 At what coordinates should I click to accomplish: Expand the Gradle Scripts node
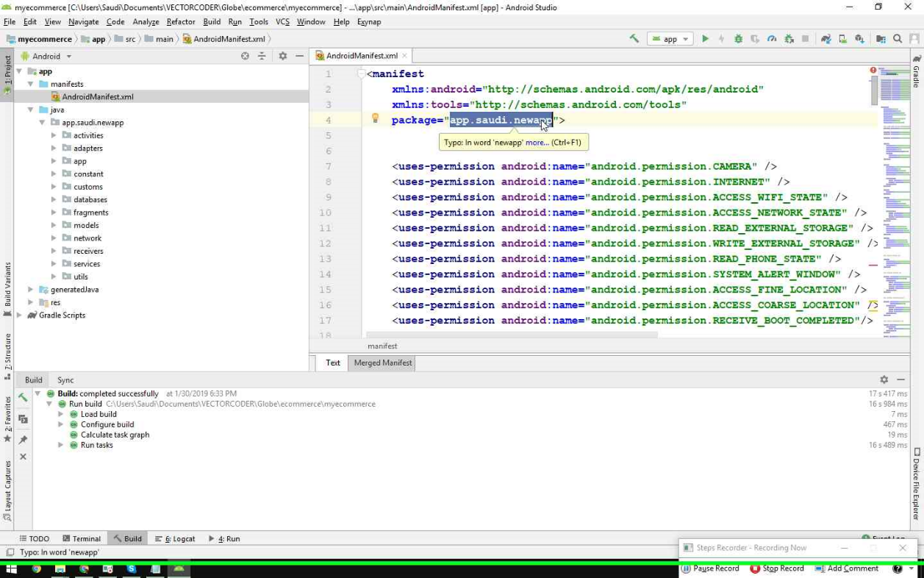(19, 315)
